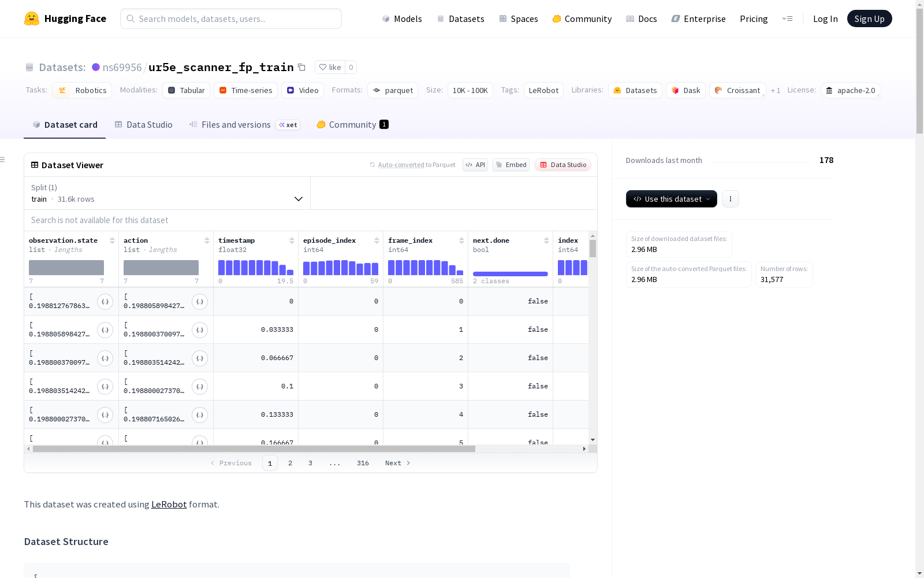Open Use this dataset dropdown
Viewport: 924px width, 578px height.
tap(672, 199)
